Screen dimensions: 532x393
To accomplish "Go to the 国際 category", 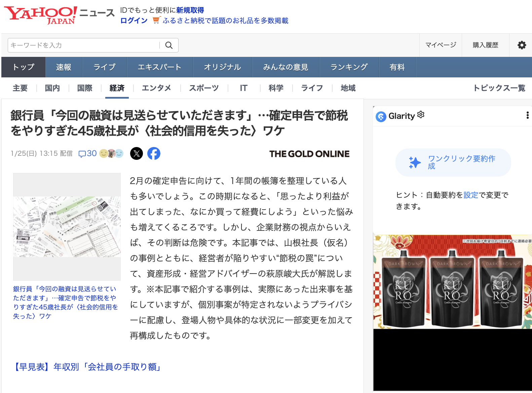I will click(85, 88).
